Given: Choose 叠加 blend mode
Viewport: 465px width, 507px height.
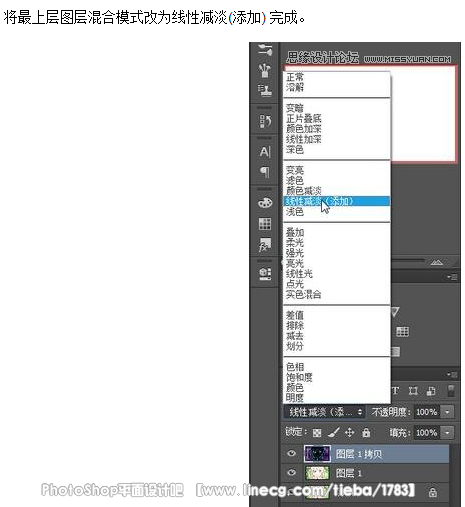Looking at the screenshot, I should [295, 232].
